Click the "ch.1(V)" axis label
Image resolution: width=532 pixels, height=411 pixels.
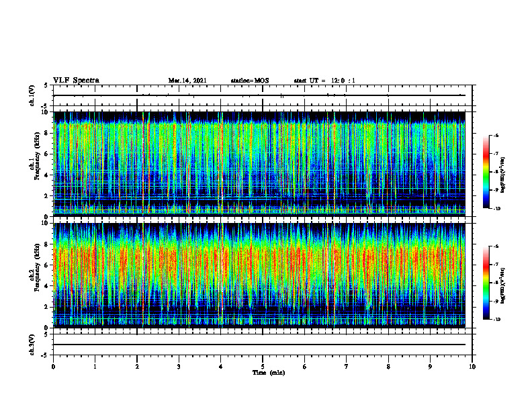coord(32,95)
